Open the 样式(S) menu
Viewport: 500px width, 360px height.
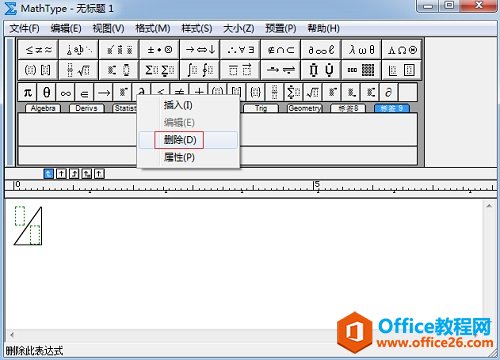[x=197, y=28]
